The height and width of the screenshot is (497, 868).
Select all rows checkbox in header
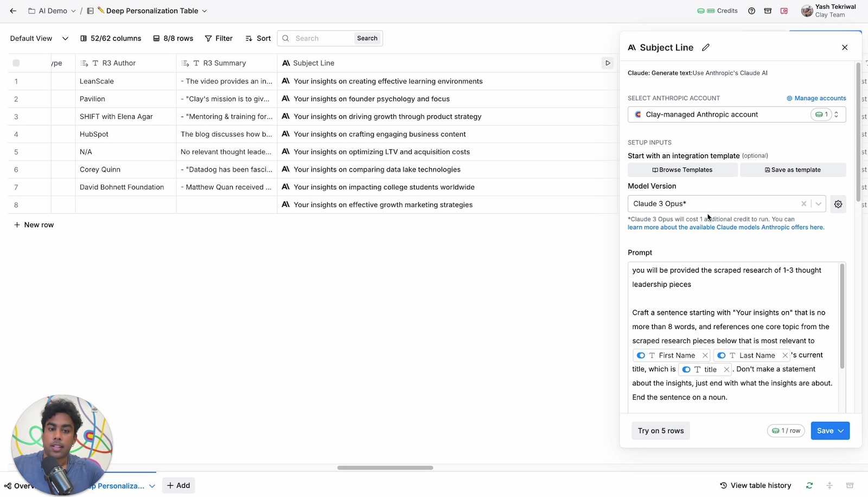point(16,63)
